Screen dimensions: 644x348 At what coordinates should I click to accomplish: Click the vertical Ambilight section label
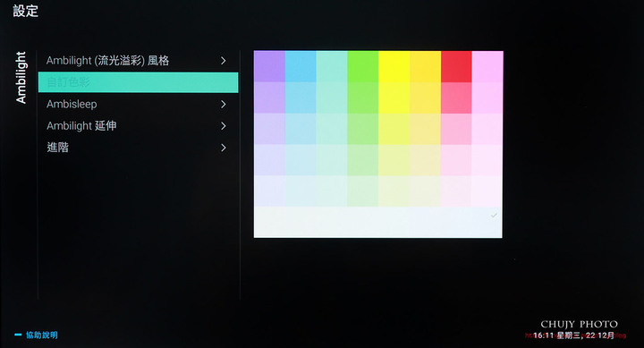coord(21,77)
